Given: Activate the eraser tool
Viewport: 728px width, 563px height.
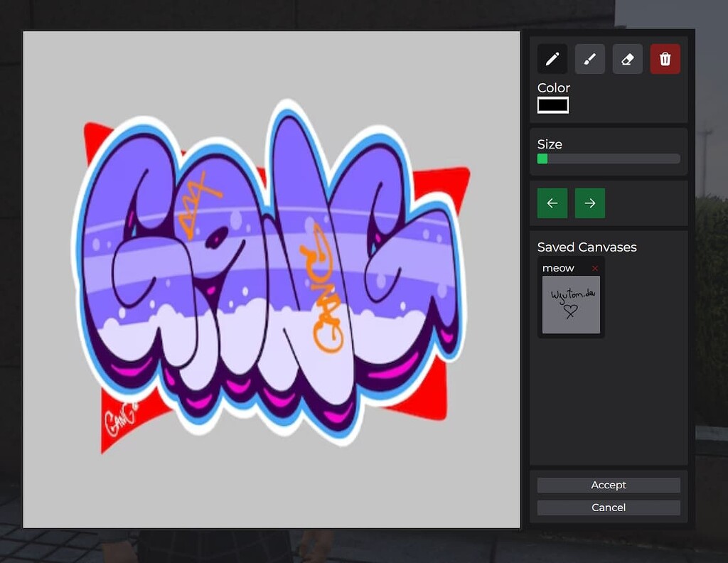Looking at the screenshot, I should click(x=627, y=59).
